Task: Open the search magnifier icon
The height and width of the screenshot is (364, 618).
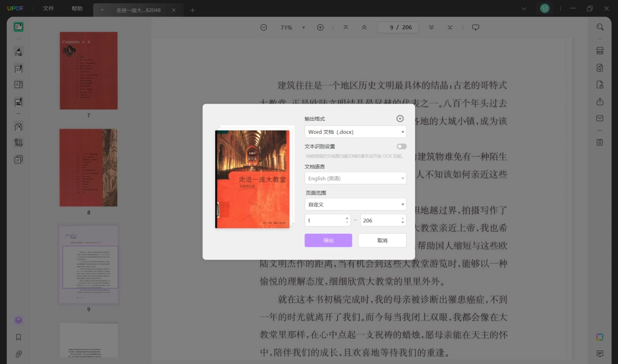Action: tap(600, 27)
